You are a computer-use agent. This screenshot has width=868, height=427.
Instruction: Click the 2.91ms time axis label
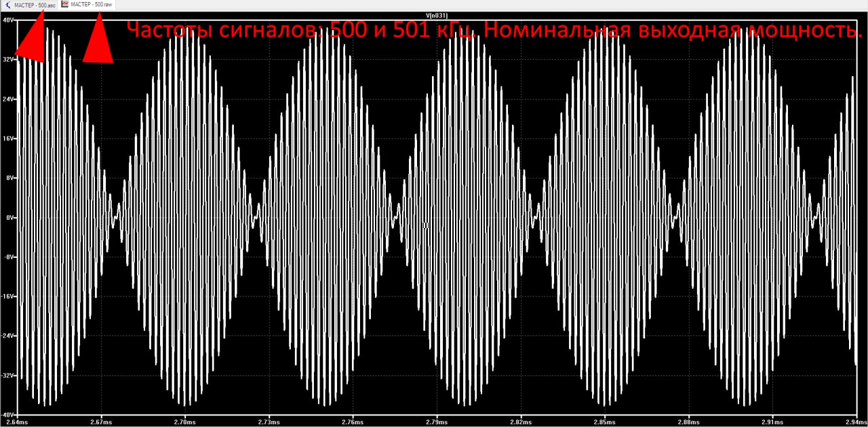772,422
